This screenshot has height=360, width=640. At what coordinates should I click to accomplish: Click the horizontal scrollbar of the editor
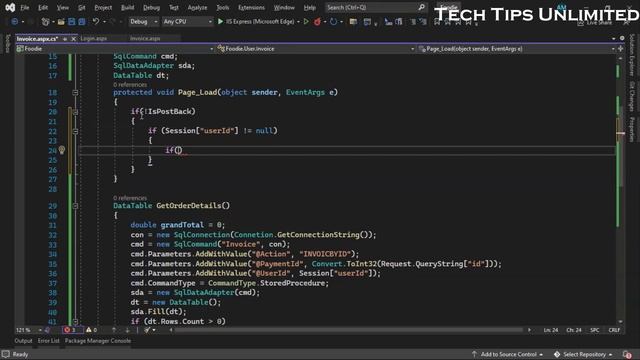point(349,330)
